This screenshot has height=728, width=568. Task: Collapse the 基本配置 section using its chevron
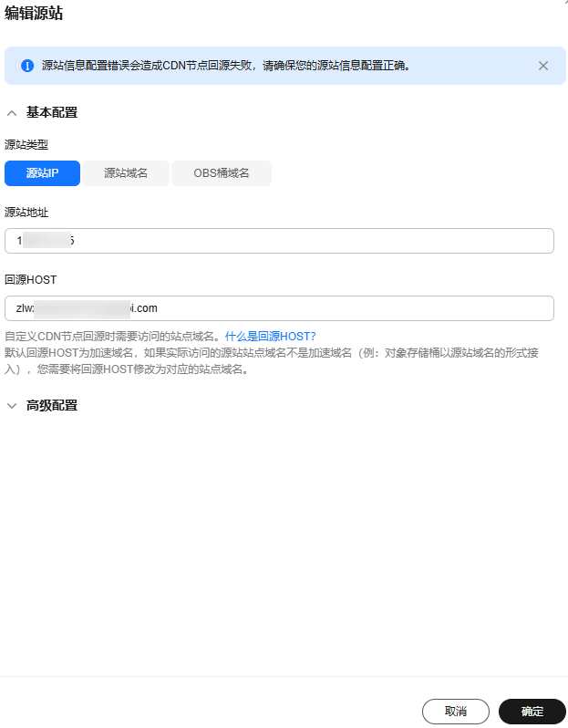pyautogui.click(x=12, y=113)
